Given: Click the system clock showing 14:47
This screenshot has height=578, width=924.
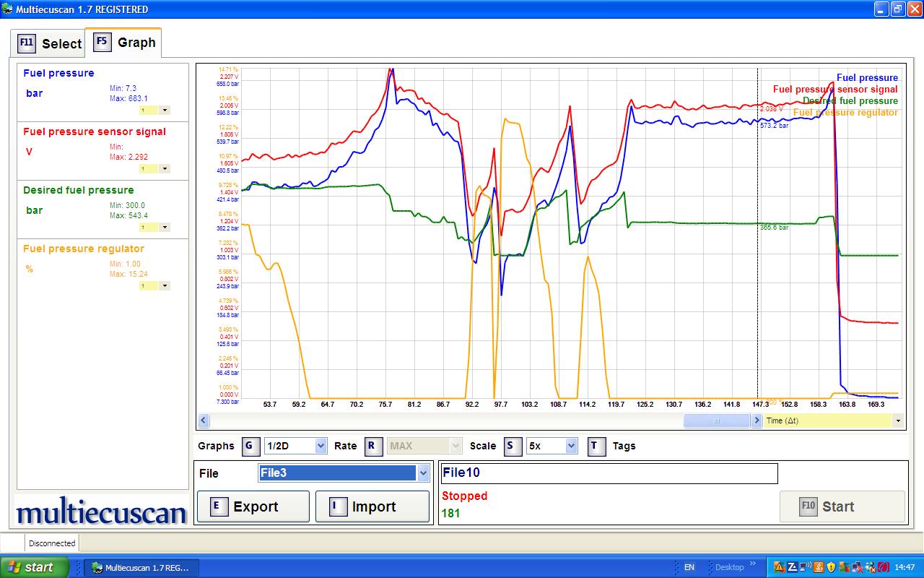Looking at the screenshot, I should point(905,568).
